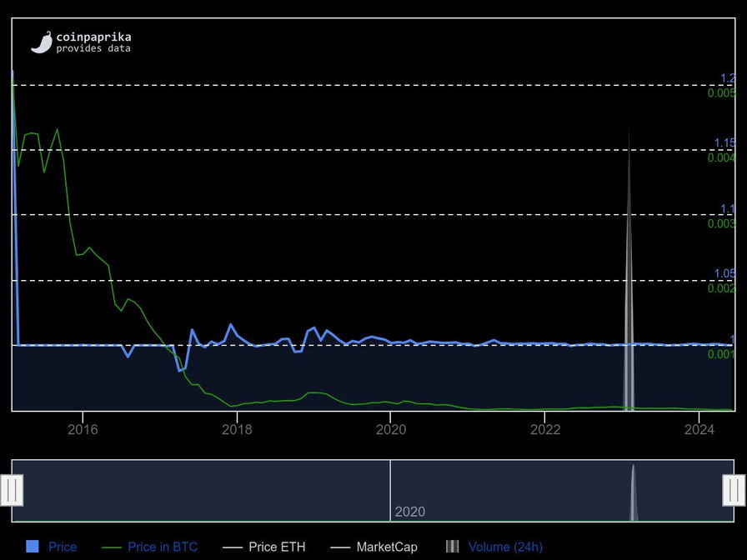Click the line marker beside Price ETH
The height and width of the screenshot is (560, 747).
coord(233,547)
